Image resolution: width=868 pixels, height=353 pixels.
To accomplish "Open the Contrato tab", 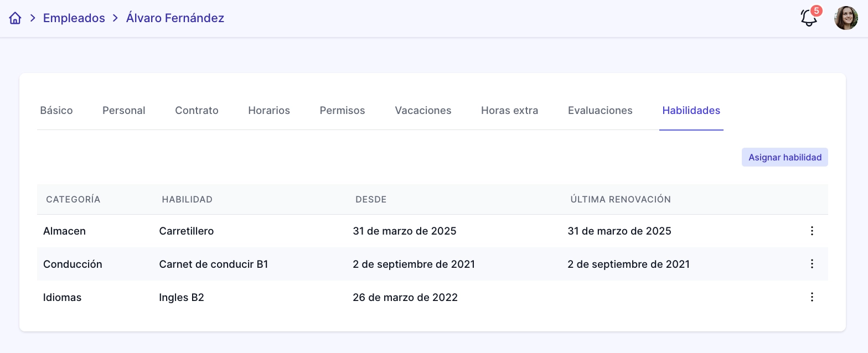I will point(197,110).
